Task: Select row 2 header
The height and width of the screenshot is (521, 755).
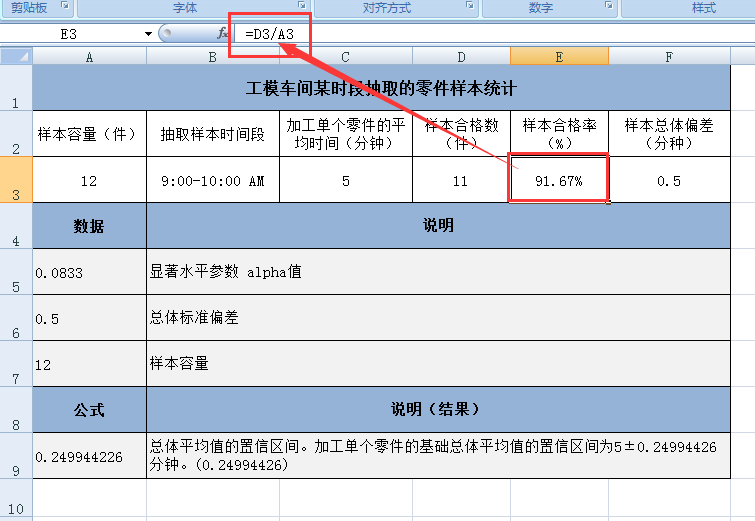Action: point(16,133)
